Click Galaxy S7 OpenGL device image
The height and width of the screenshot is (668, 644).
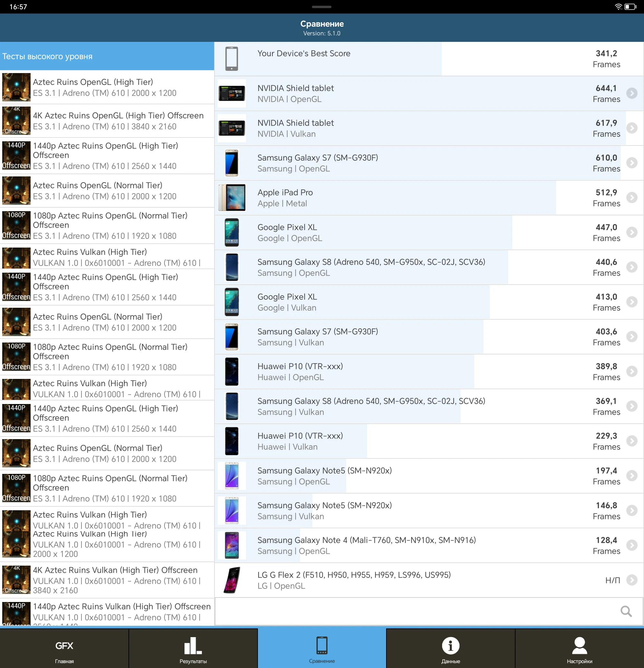click(x=232, y=163)
